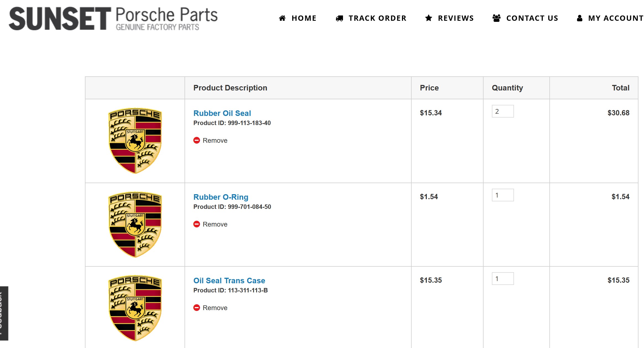Screen dimensions: 644x348
Task: Click the red remove icon for Rubber O-Ring
Action: click(x=196, y=224)
